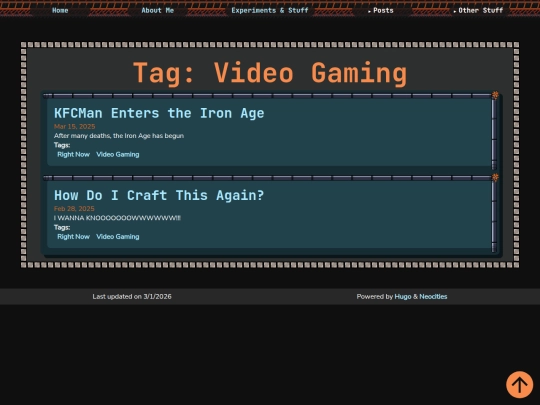Click the I WANNA KNOOOOOOOWWWWWWW!!! summary text
The image size is (540, 405).
click(x=117, y=218)
